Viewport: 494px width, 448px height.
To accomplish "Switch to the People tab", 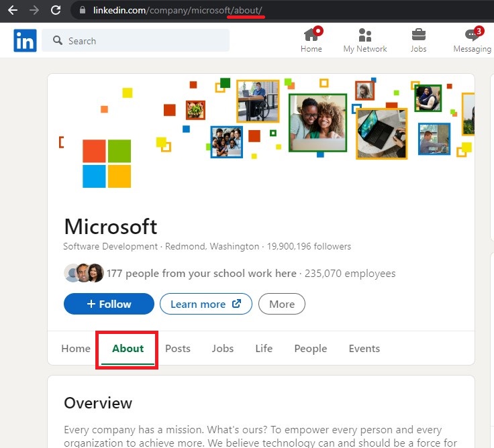I will click(310, 348).
